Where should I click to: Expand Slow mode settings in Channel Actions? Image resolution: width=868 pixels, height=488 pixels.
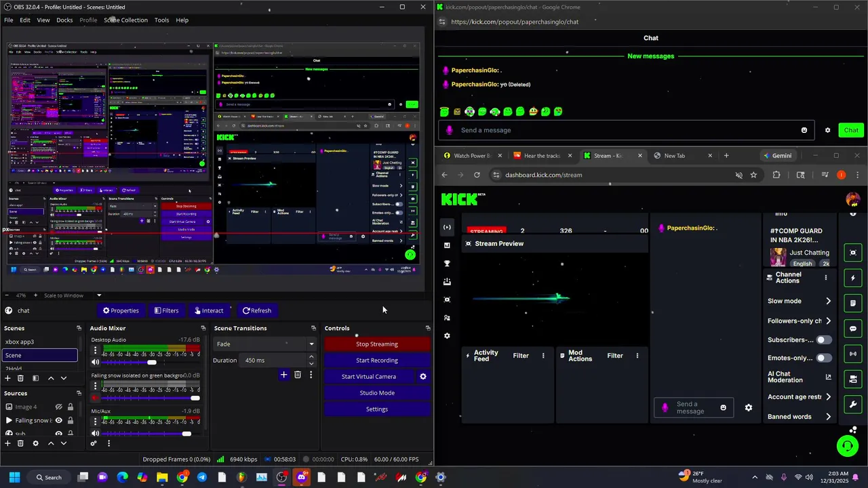point(828,301)
